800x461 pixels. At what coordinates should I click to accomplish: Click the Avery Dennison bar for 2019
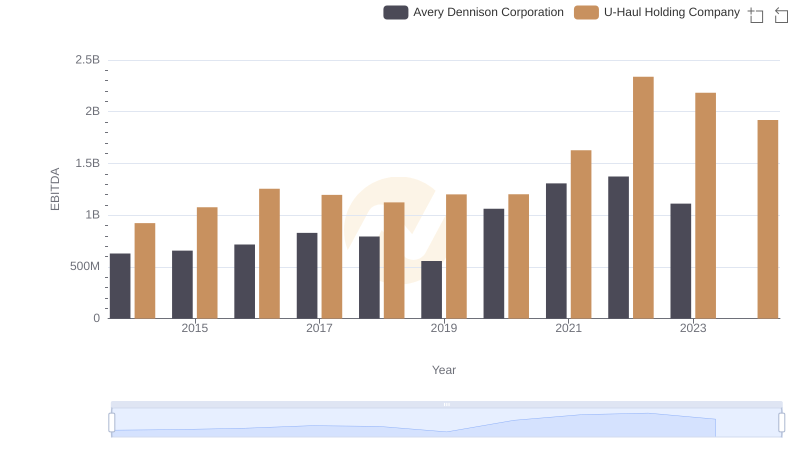432,290
